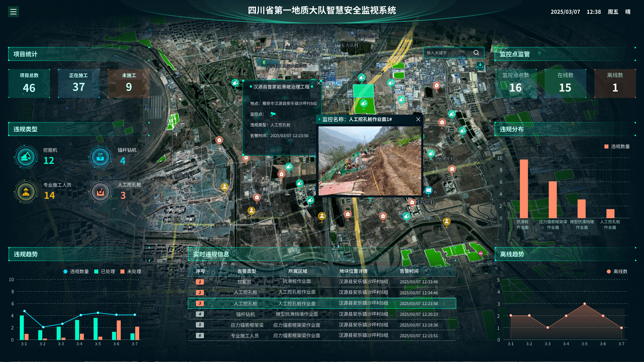Click the search magnifier icon
This screenshot has width=644, height=362.
(x=476, y=53)
